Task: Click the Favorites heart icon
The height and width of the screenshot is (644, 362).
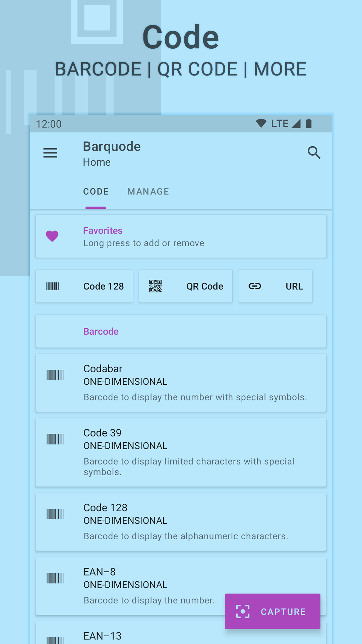Action: coord(52,236)
